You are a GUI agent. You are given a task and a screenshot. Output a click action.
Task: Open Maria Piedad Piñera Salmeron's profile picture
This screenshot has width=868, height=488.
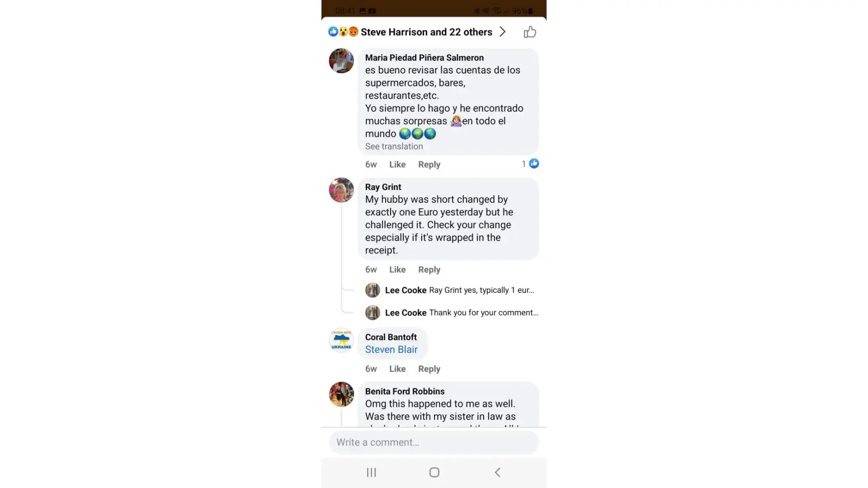[x=341, y=61]
